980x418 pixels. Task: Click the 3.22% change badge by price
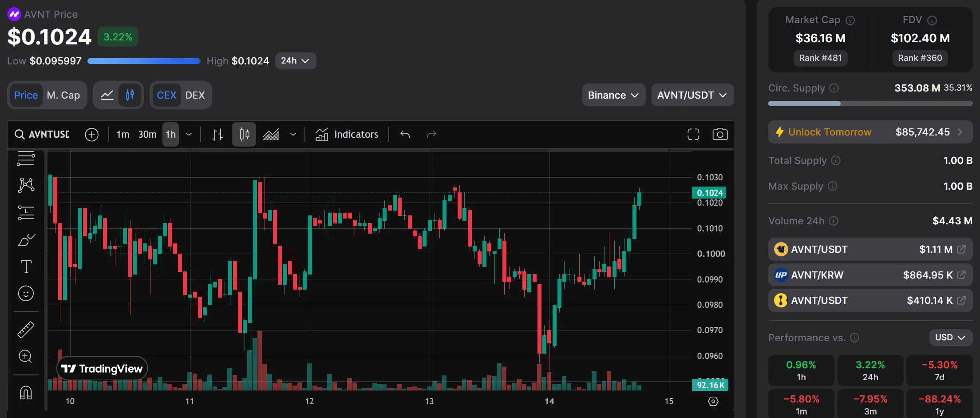[x=118, y=37]
